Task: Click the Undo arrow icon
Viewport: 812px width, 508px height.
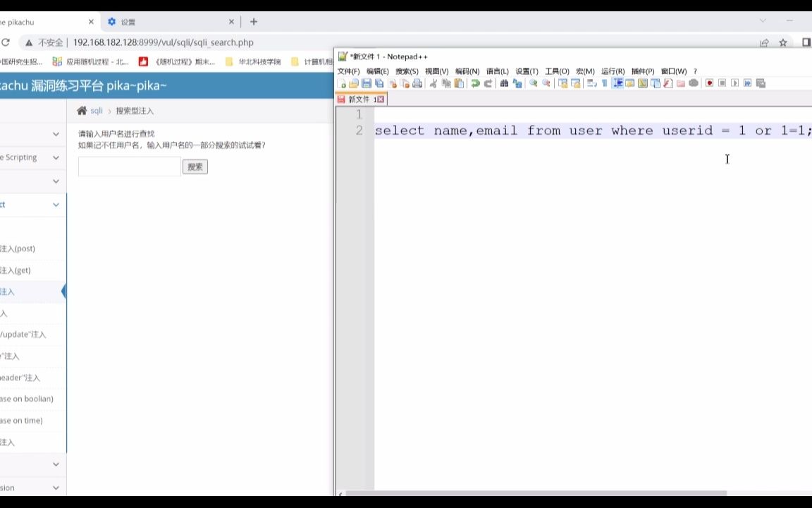Action: (475, 83)
